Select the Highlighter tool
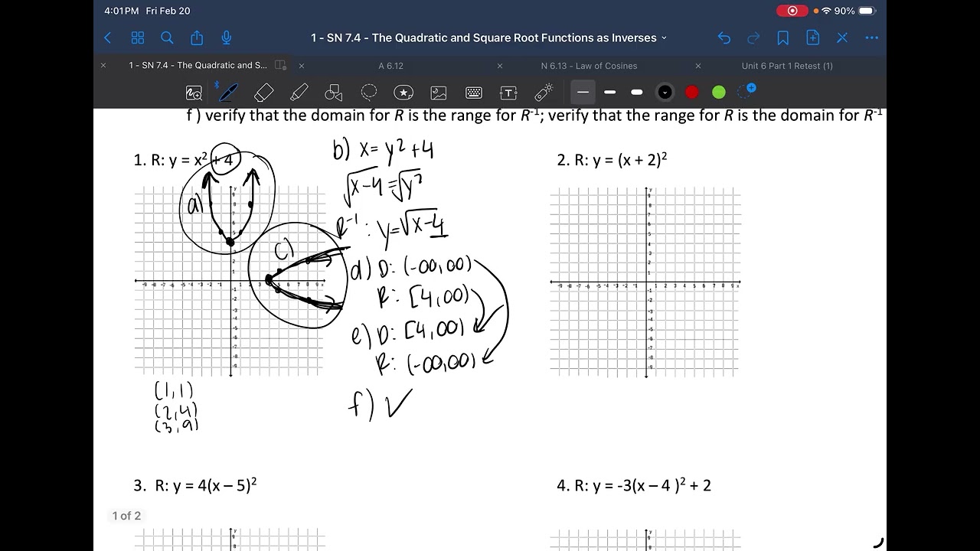Viewport: 980px width, 551px height. (x=299, y=93)
